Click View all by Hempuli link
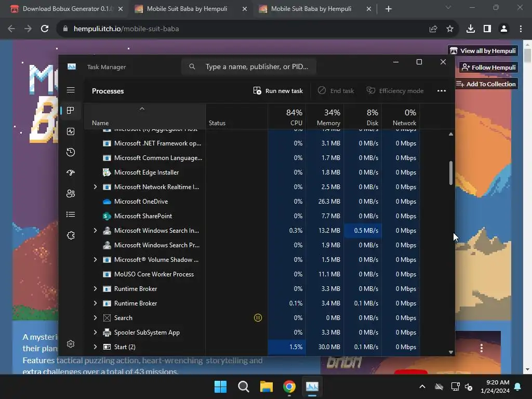 click(x=483, y=51)
